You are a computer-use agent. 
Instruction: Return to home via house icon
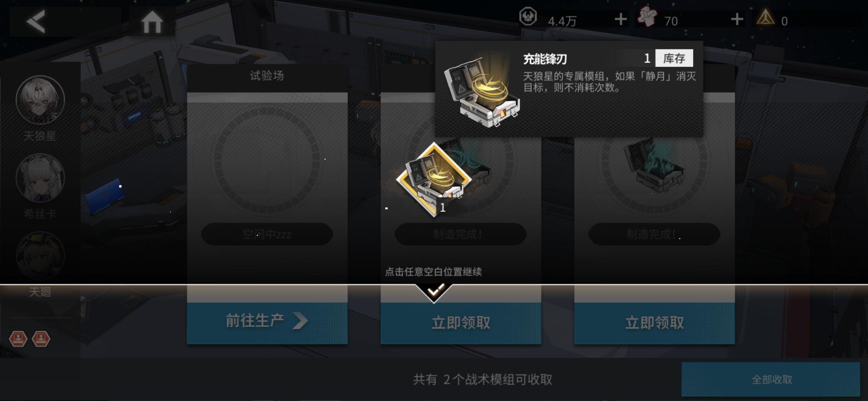tap(152, 22)
